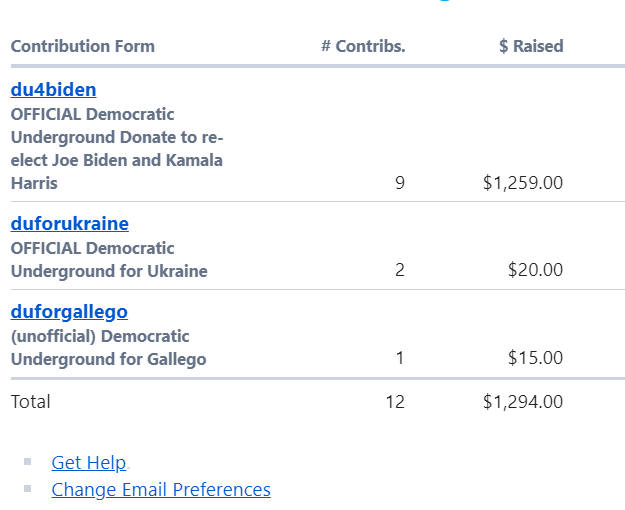625x510 pixels.
Task: Open the duforukraine contribution form link
Action: (70, 223)
